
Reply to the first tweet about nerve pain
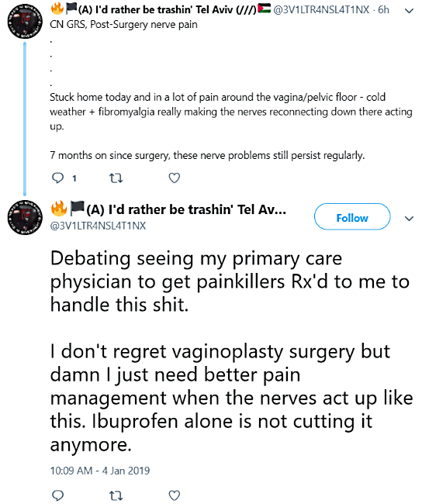tap(58, 178)
